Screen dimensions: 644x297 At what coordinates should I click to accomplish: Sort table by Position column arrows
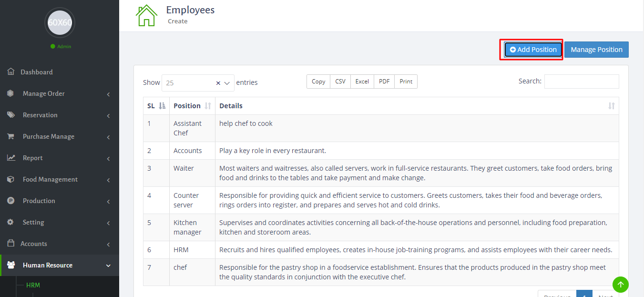tap(208, 106)
